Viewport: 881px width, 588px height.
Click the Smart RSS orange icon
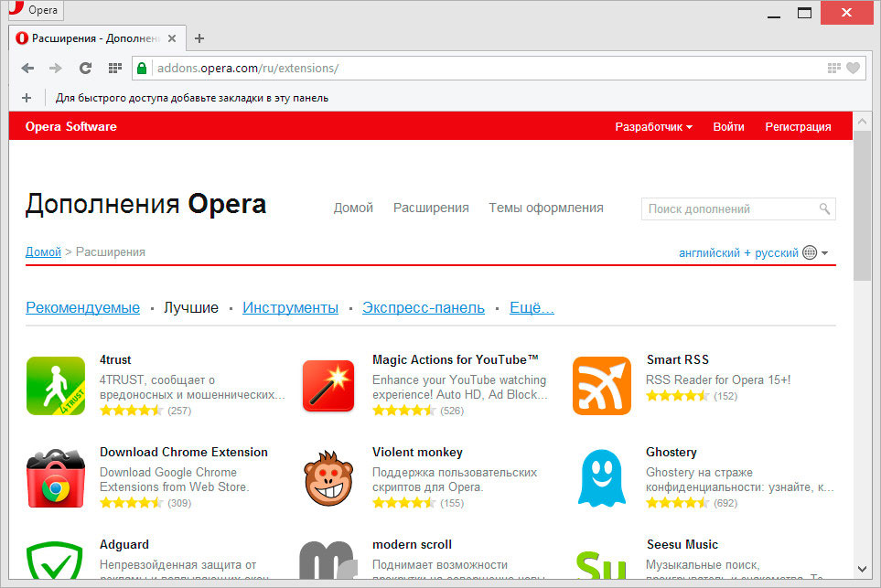[x=602, y=386]
